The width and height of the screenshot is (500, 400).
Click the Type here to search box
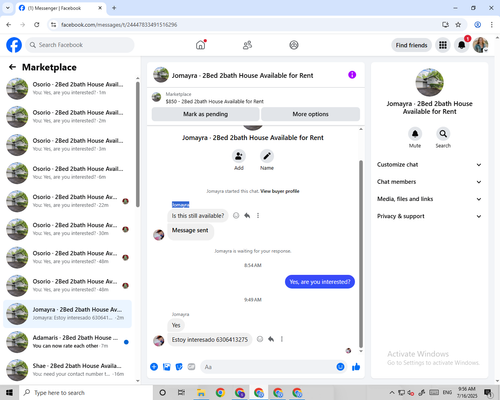[86, 392]
